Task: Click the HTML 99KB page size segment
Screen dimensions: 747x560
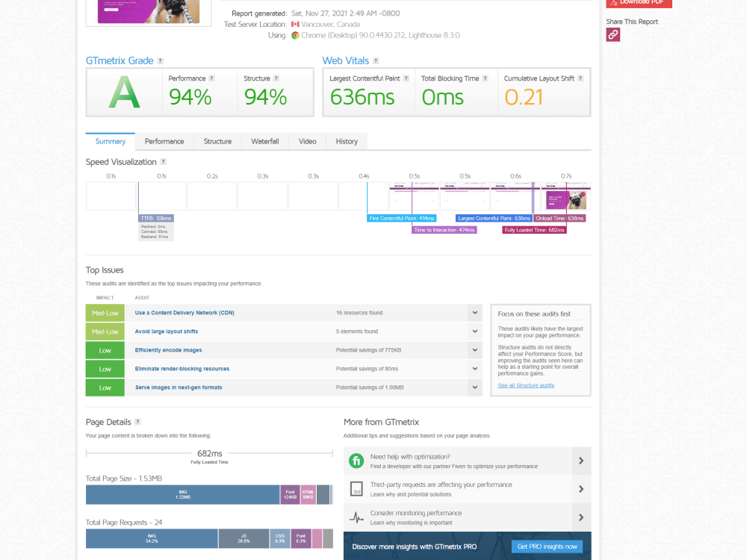Action: coord(309,495)
